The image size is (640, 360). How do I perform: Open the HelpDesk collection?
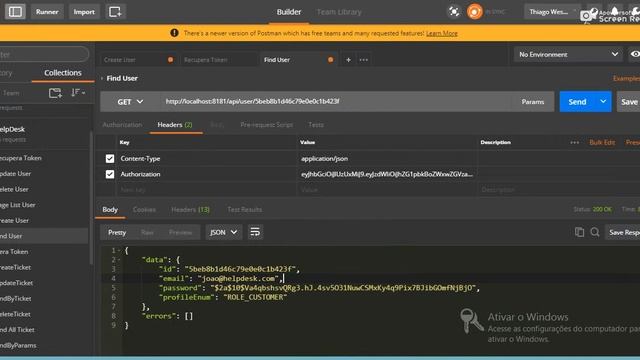(44, 133)
